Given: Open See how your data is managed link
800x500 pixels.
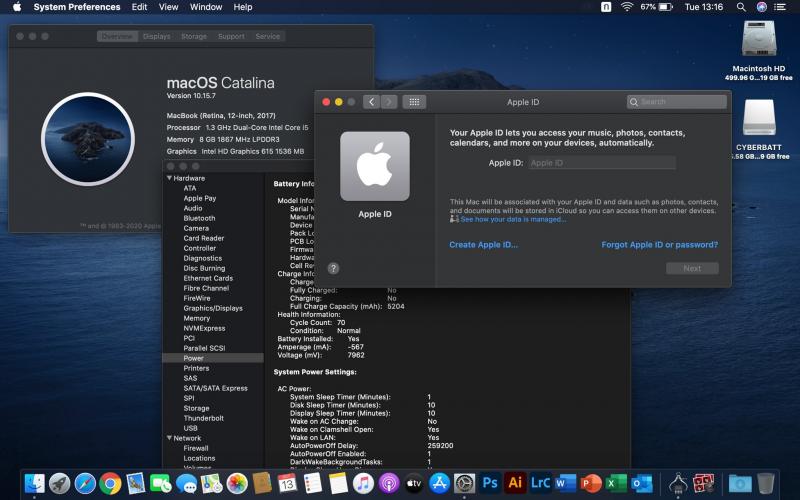Looking at the screenshot, I should [513, 219].
